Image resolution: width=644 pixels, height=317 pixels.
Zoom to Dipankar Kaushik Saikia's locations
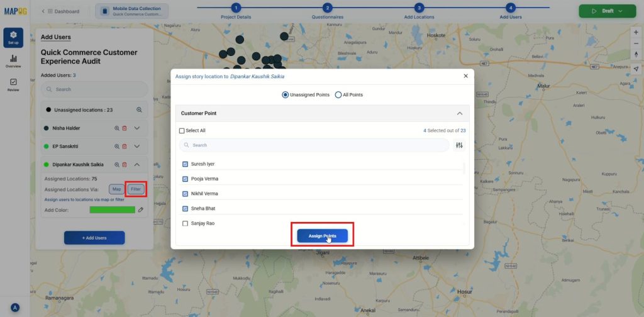pos(117,165)
